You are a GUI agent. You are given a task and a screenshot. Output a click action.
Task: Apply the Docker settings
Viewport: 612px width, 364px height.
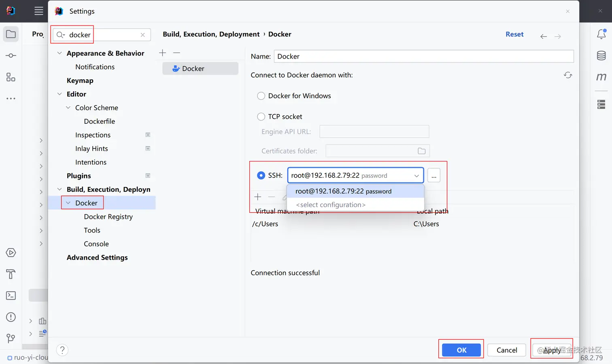pyautogui.click(x=552, y=350)
